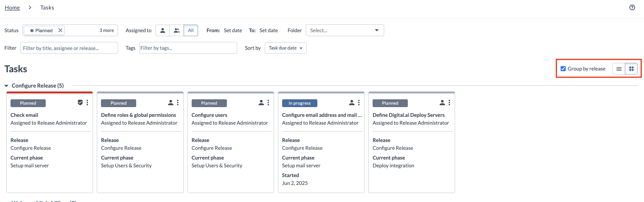
Task: Open the Check email task
Action: (24, 115)
